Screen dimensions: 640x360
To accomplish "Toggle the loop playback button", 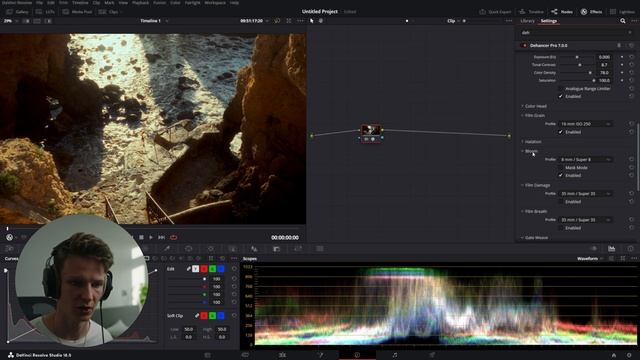I will coord(173,237).
